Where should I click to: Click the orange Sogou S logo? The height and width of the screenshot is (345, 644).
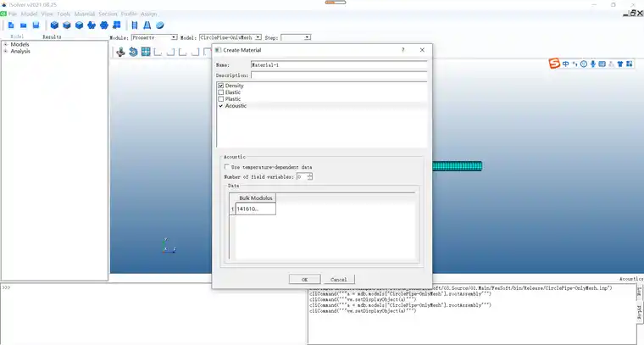[554, 64]
